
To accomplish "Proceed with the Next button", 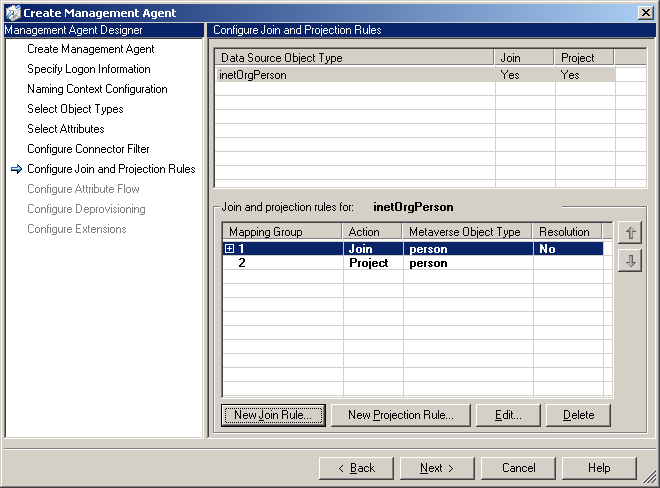I will pos(437,468).
